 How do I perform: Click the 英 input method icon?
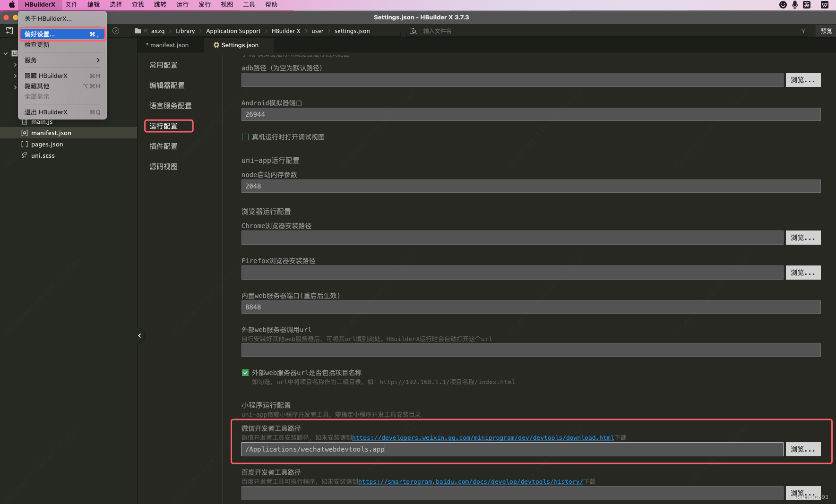(807, 5)
